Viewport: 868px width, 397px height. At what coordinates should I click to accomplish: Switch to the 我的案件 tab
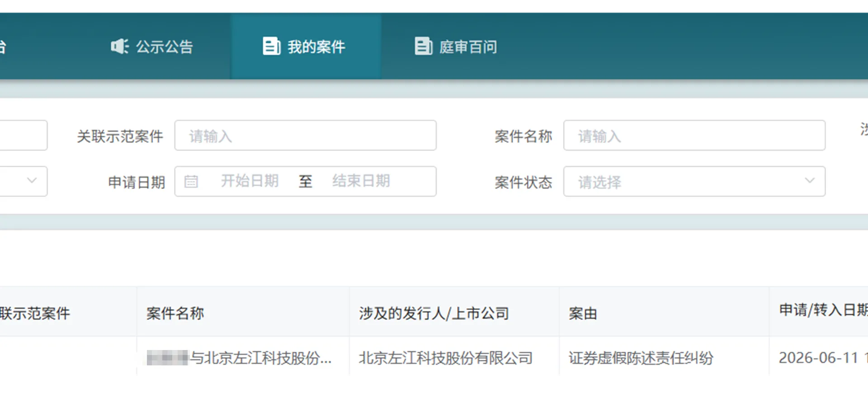306,46
